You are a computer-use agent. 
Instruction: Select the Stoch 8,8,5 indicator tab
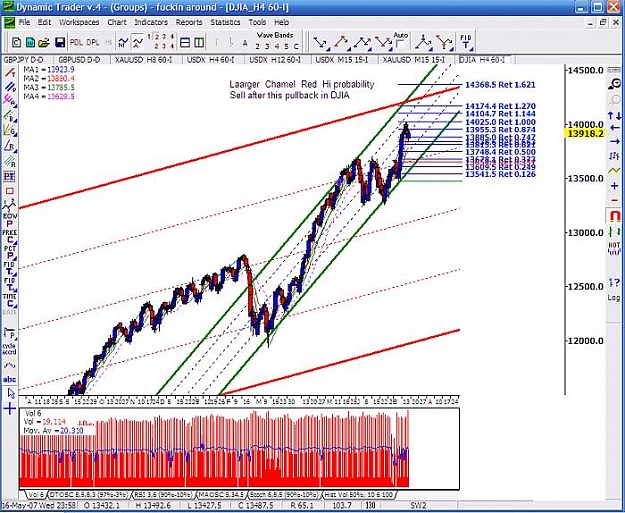click(x=284, y=495)
